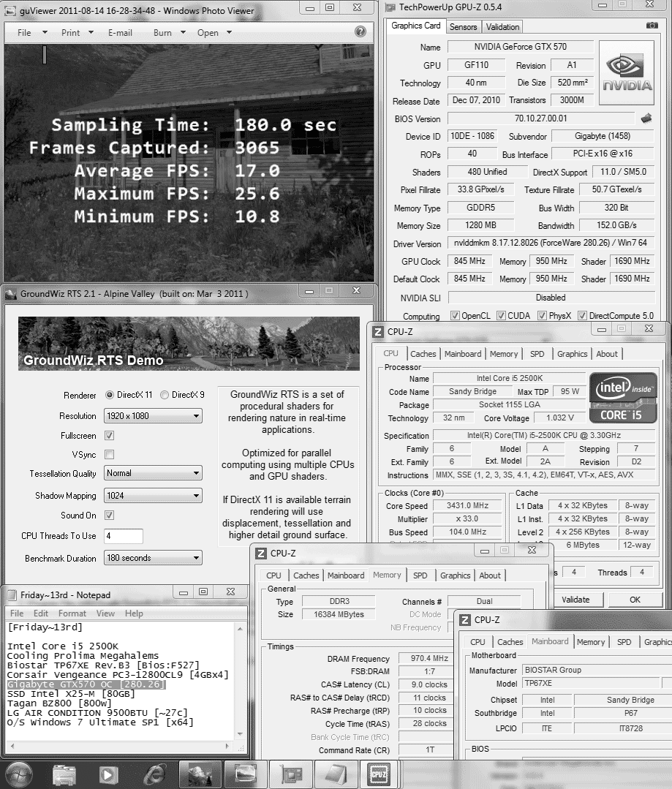The width and height of the screenshot is (672, 789).
Task: Switch to GPU-Z taskbar icon
Action: click(x=290, y=774)
